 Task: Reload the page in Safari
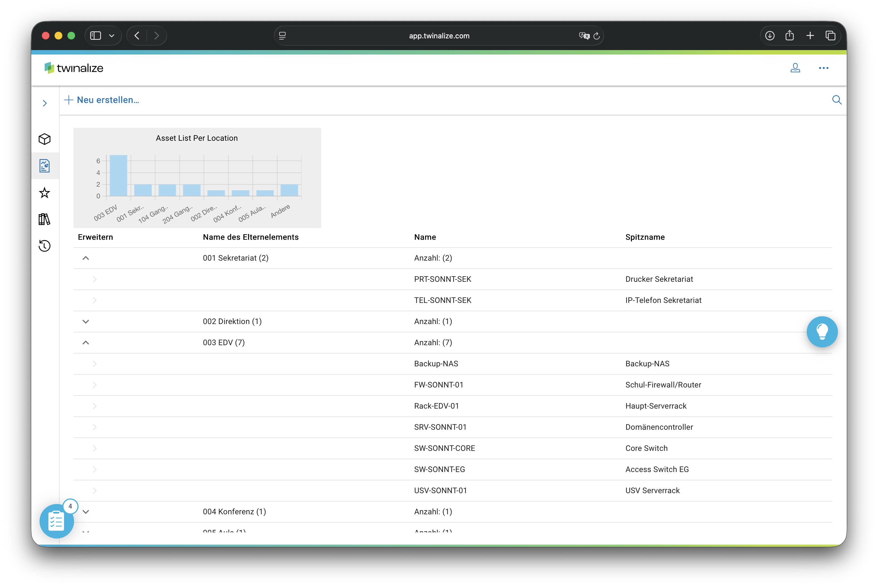point(597,36)
